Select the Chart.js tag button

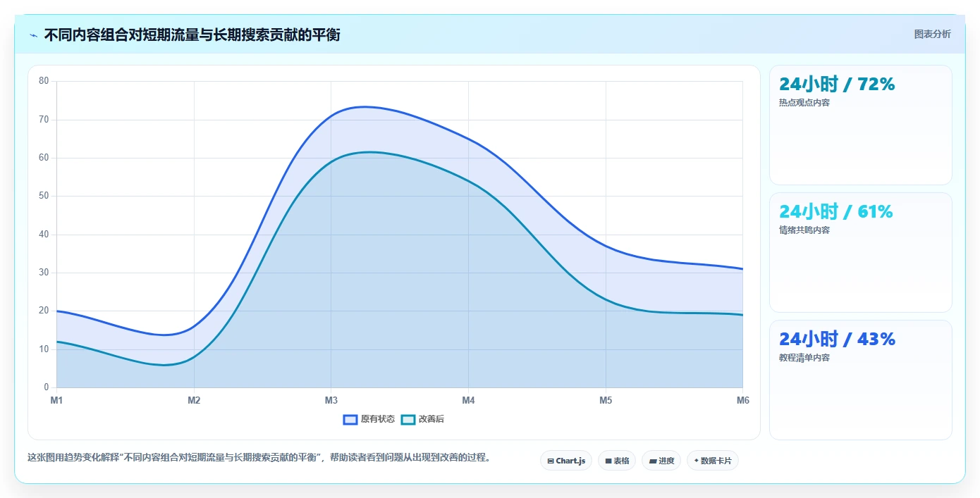[566, 461]
